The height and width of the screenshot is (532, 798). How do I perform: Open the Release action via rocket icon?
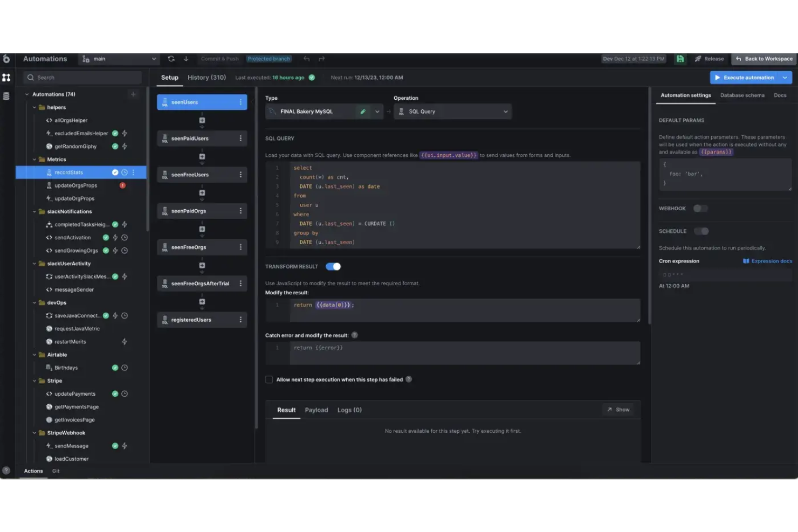pyautogui.click(x=710, y=59)
